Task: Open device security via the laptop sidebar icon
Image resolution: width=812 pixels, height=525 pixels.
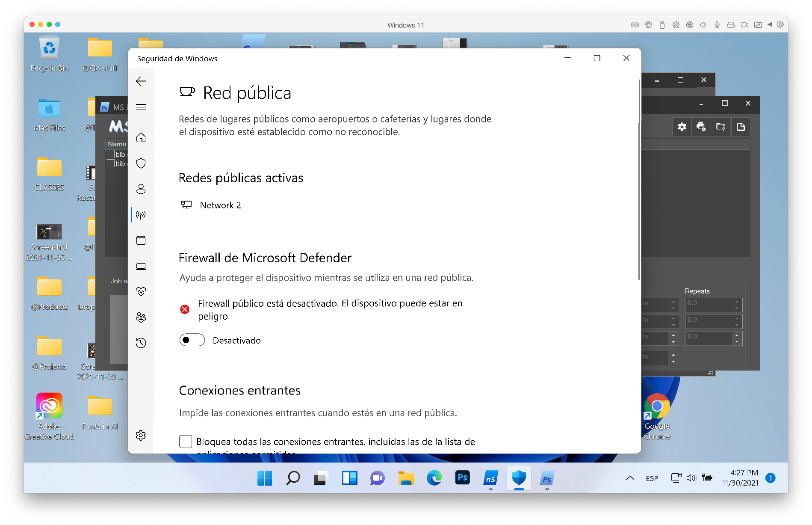Action: (141, 266)
